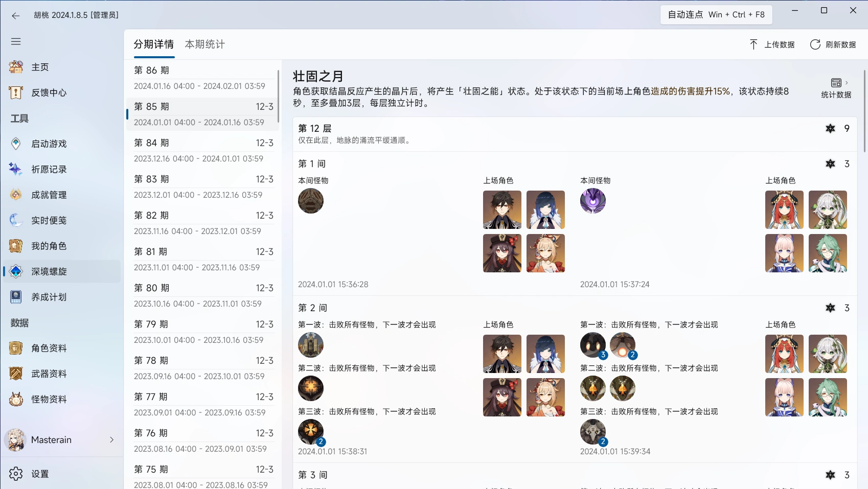
Task: Click the 第 1 间 first-half monster icon
Action: pyautogui.click(x=311, y=201)
